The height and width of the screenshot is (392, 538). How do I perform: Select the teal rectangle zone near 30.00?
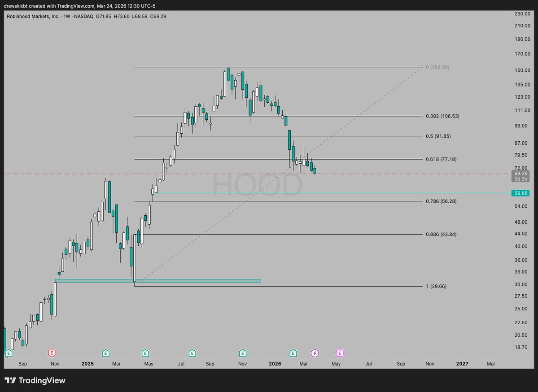(x=158, y=281)
